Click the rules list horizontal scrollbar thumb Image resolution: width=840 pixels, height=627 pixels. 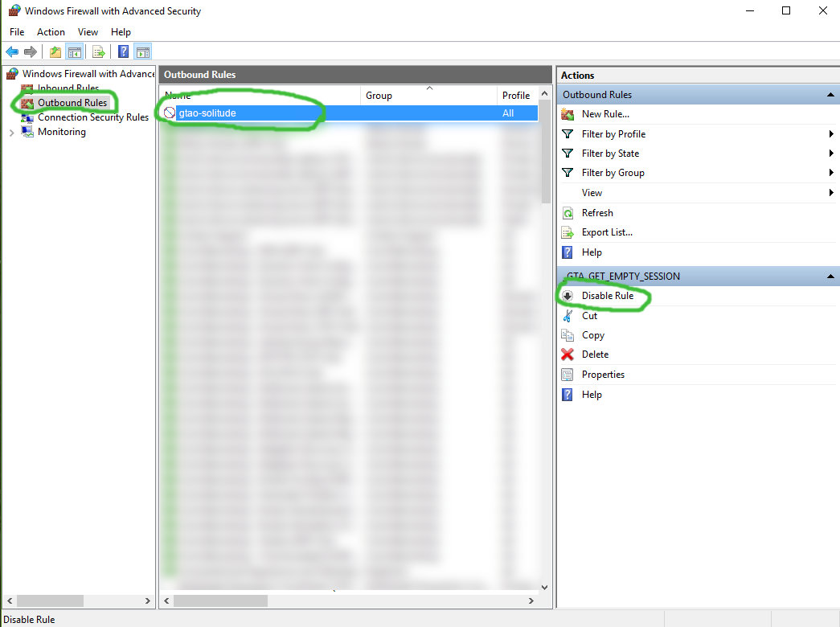pos(220,600)
